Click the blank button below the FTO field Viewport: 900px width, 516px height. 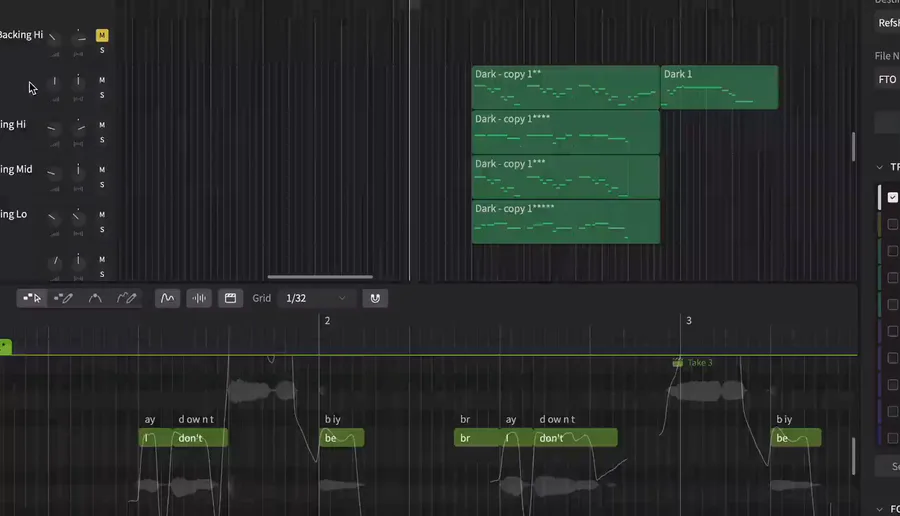point(888,123)
